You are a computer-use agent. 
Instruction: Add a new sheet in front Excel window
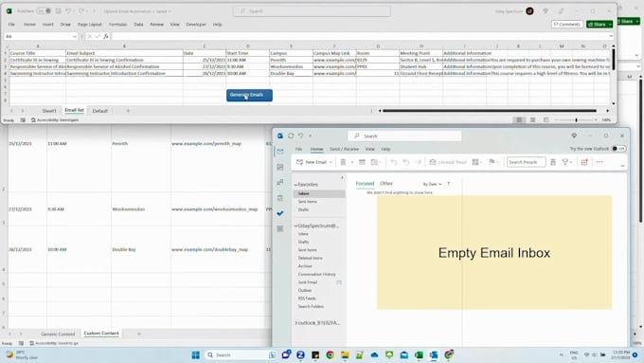[128, 111]
